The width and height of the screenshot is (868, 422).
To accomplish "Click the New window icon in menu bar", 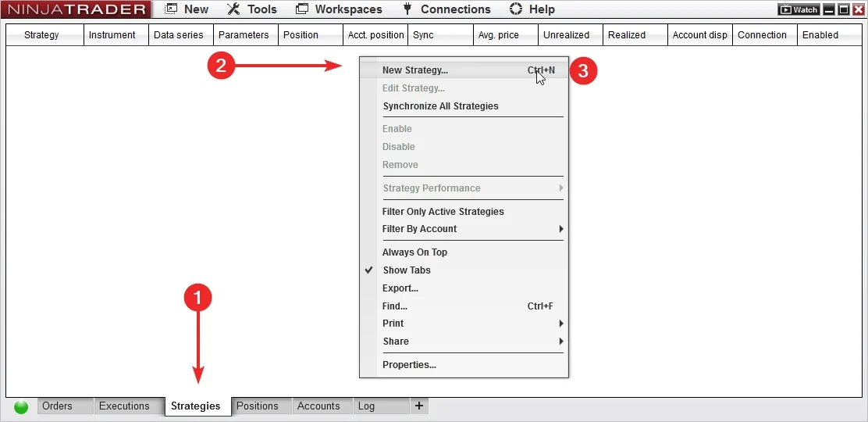I will (x=171, y=9).
